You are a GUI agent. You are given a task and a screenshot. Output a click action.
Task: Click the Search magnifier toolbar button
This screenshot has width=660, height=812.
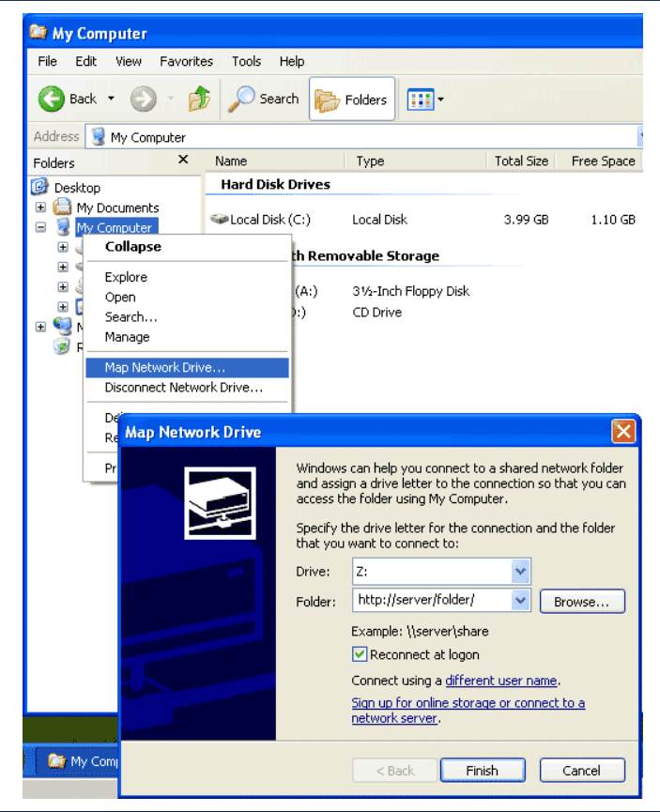point(264,99)
